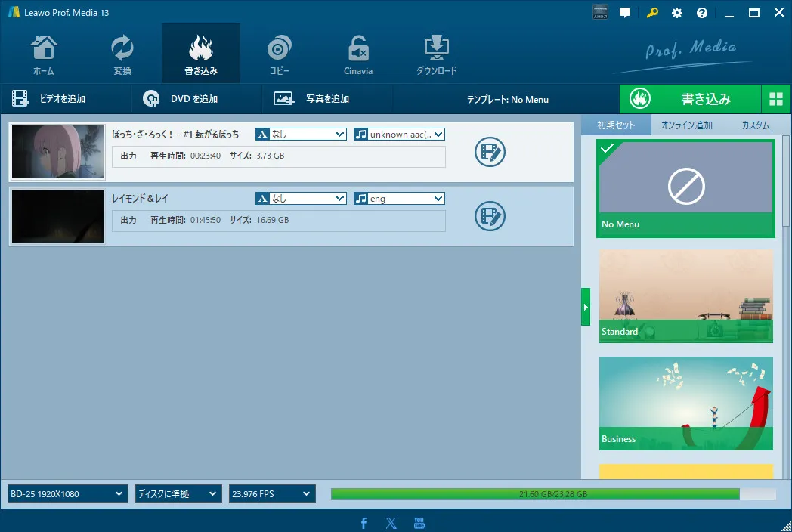Click the Leawo Prof. Media 13 logo icon
Screen dimensions: 792x532
coord(14,12)
